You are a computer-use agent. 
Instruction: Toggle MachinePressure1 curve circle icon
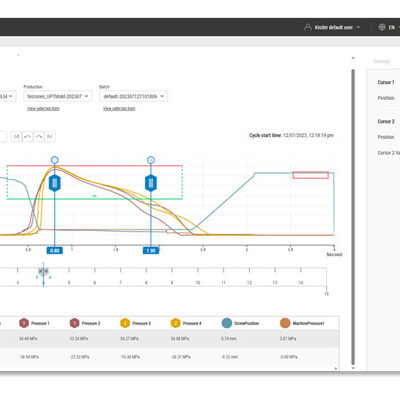coord(285,323)
